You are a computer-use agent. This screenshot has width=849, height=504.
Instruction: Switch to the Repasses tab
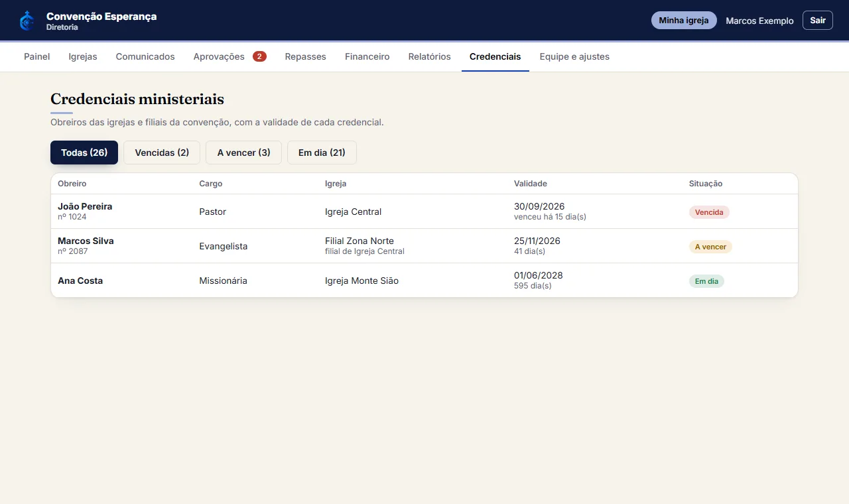pos(306,56)
